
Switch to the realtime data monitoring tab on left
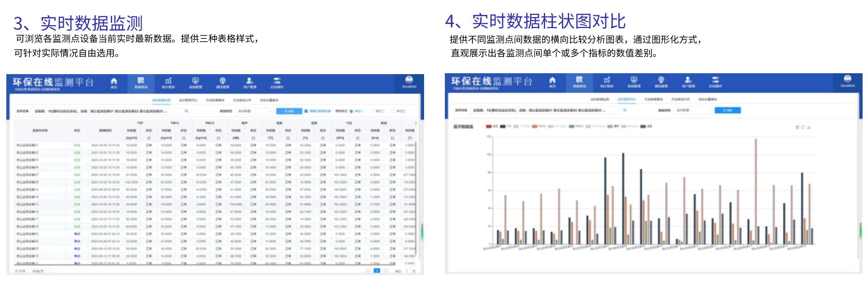pos(161,100)
